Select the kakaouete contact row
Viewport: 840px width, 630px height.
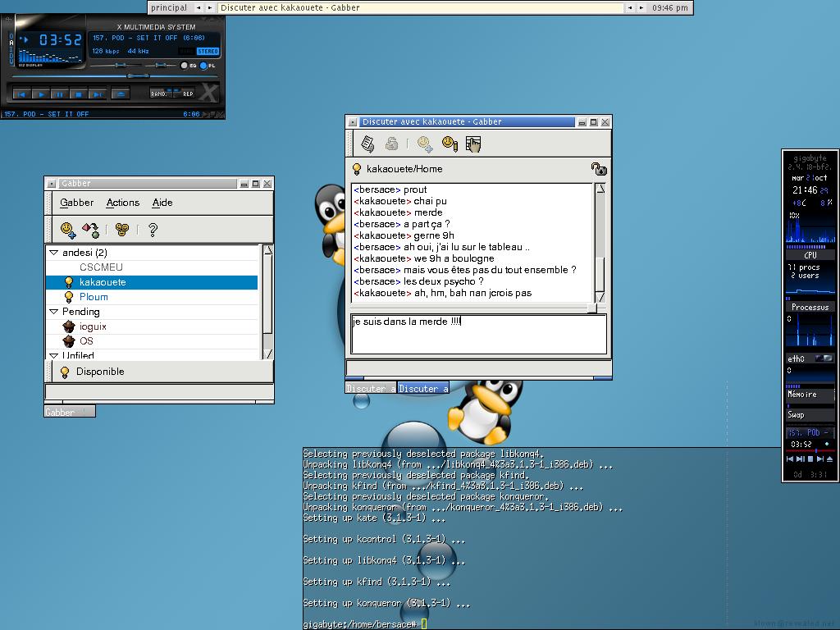tap(152, 282)
